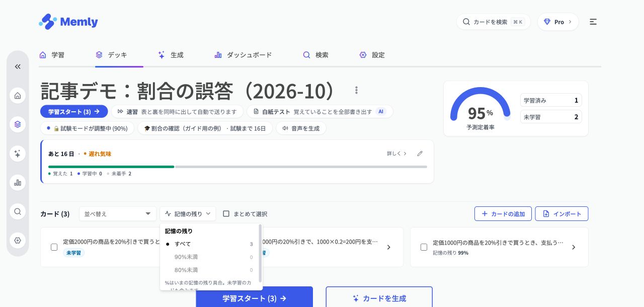This screenshot has width=644, height=307.
Task: Start the 白紙テスト AI mode
Action: coord(319,112)
